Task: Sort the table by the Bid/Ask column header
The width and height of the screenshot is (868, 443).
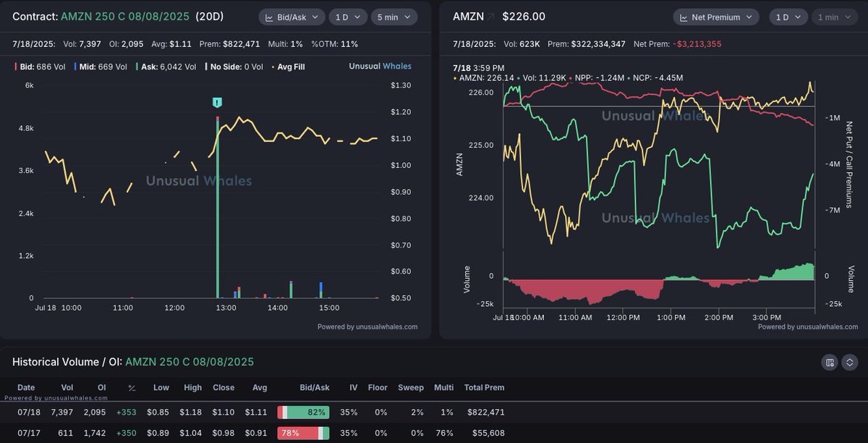Action: tap(314, 387)
